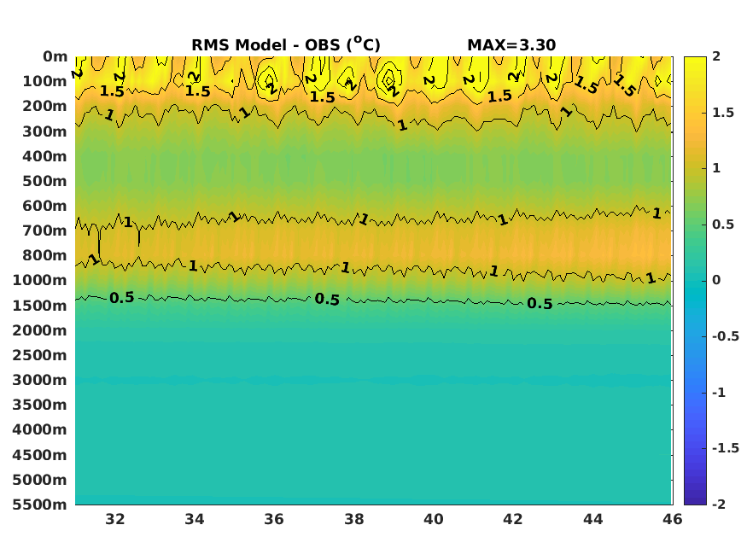Pick the x-axis tick label "40"
This screenshot has height=560, width=747.
[x=434, y=519]
